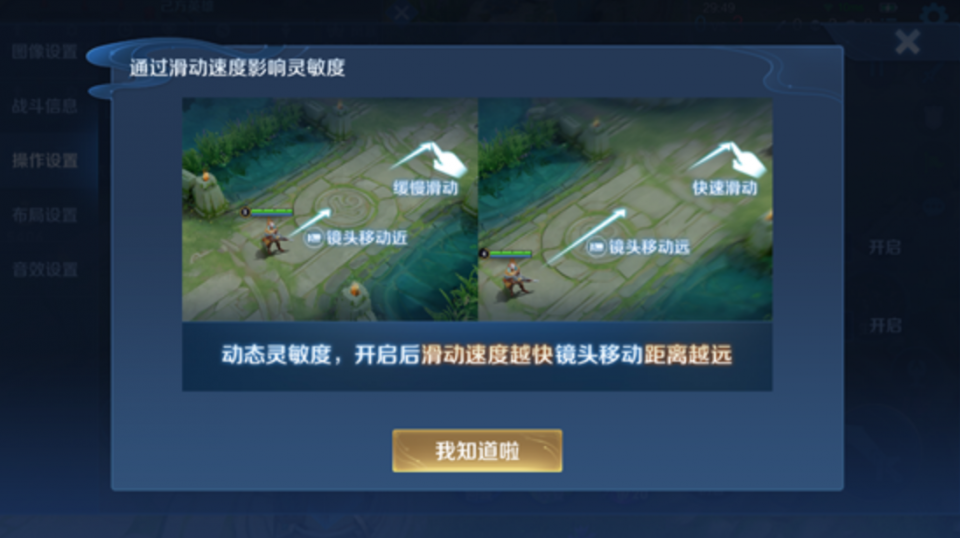The image size is (960, 538).
Task: Click the 缓慢滑动 demonstration image
Action: 329,209
